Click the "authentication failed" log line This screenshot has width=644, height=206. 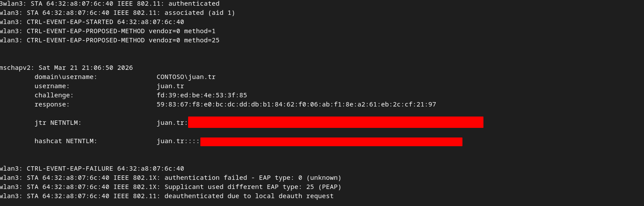click(171, 178)
